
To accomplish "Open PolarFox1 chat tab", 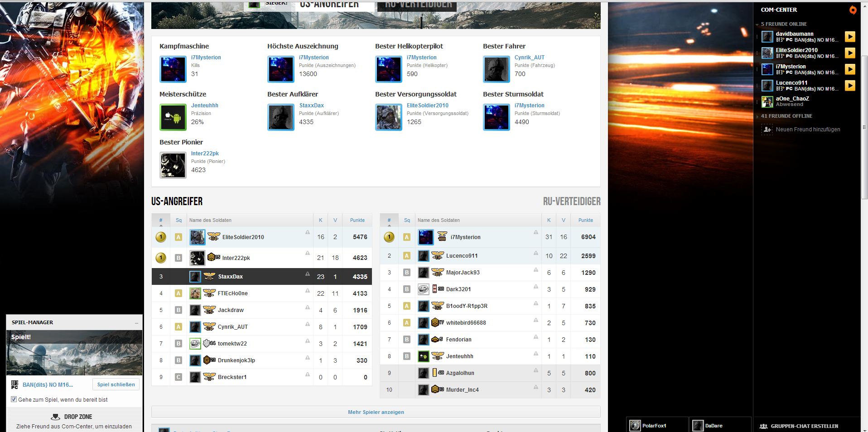I will coord(656,425).
